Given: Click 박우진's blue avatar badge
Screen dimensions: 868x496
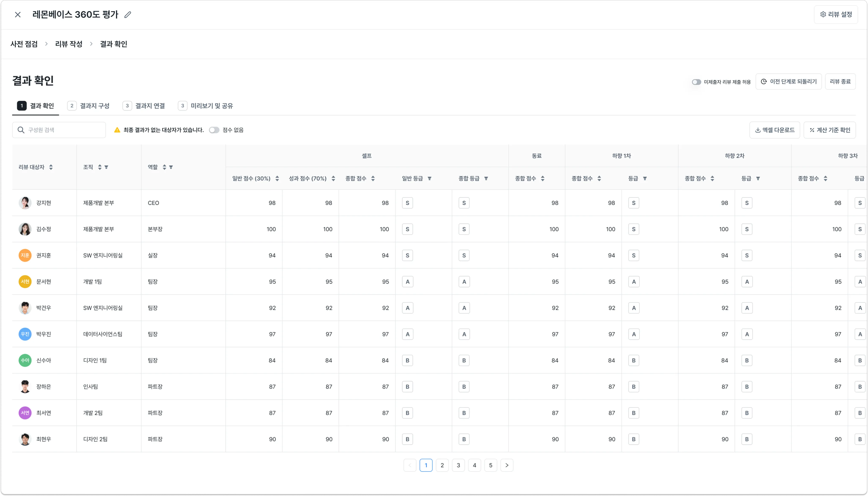Looking at the screenshot, I should [25, 334].
